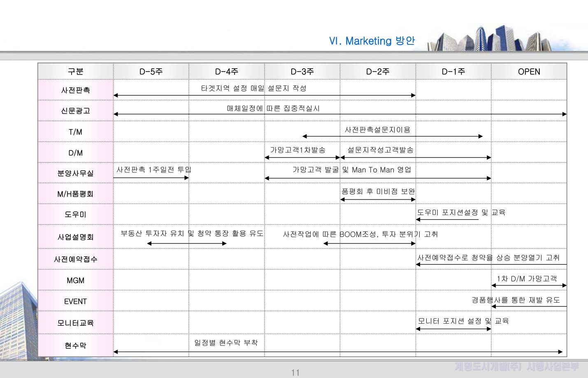Click the skyline building image in header
Viewport: 588px width, 378px height.
[490, 39]
